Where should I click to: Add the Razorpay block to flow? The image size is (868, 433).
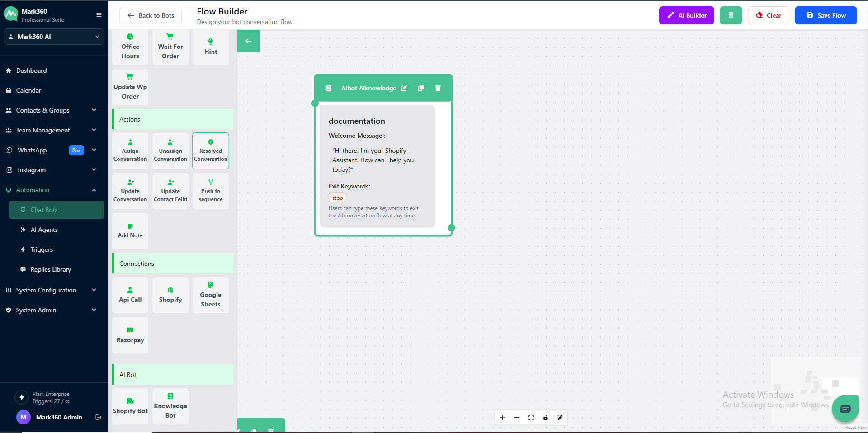[x=130, y=335]
